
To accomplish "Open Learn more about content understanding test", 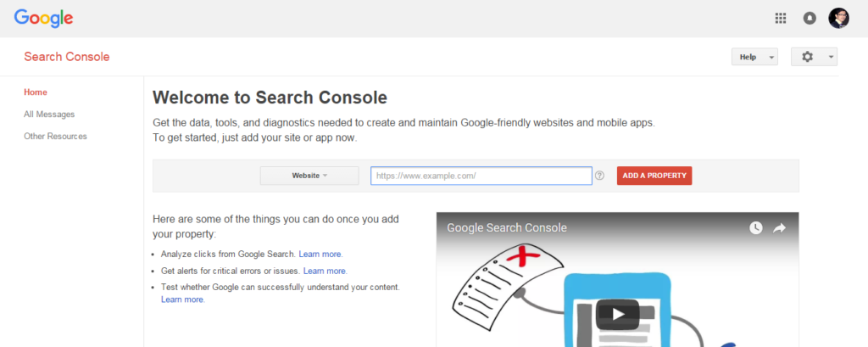I will click(x=182, y=299).
